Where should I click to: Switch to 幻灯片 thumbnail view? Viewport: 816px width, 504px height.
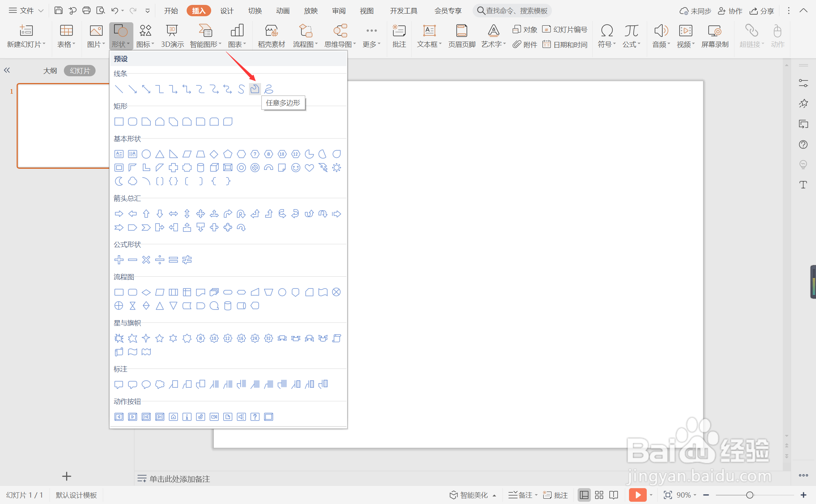[x=80, y=71]
